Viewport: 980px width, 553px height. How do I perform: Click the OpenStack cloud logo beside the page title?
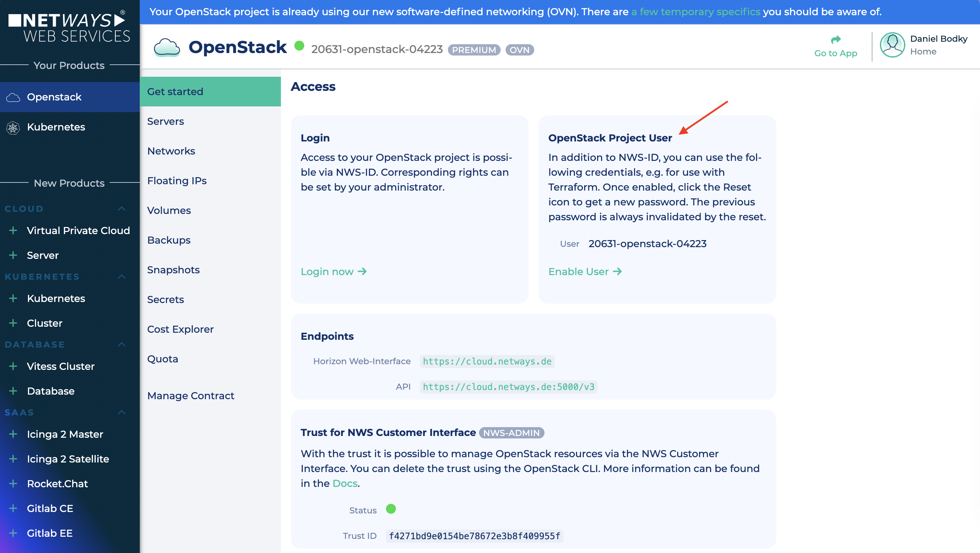click(x=167, y=47)
